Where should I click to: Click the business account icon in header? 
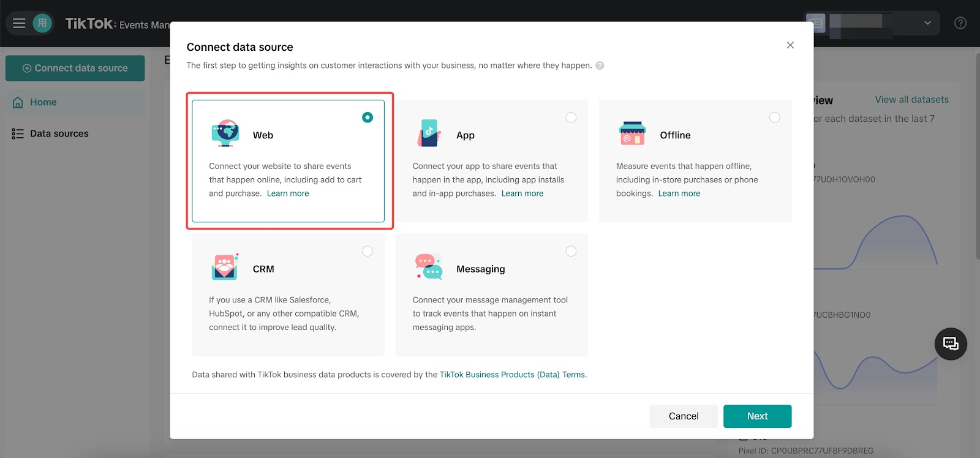coord(816,23)
